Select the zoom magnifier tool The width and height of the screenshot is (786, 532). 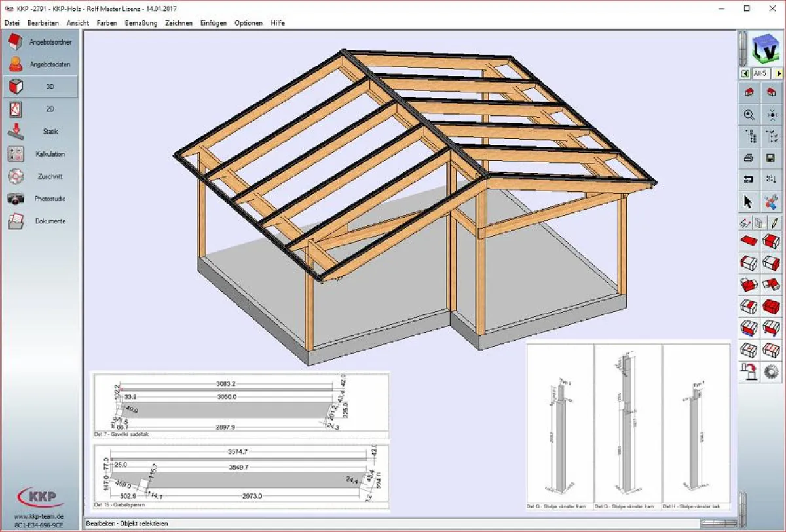click(747, 115)
